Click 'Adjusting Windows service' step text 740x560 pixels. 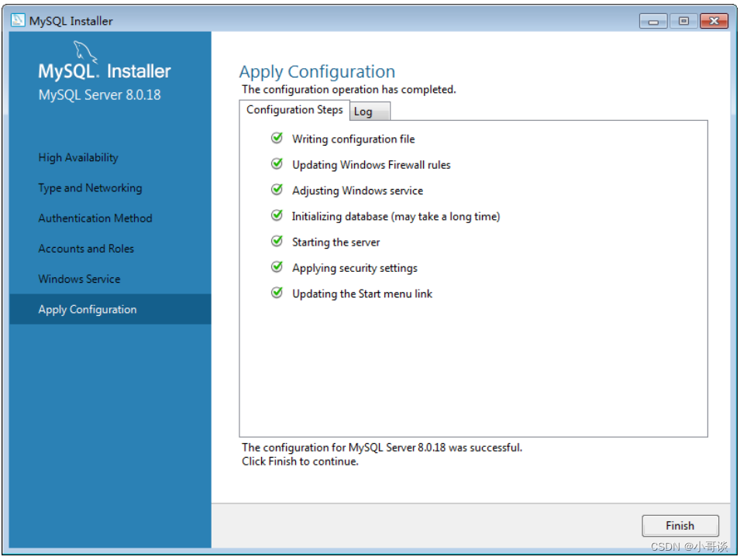(x=358, y=191)
